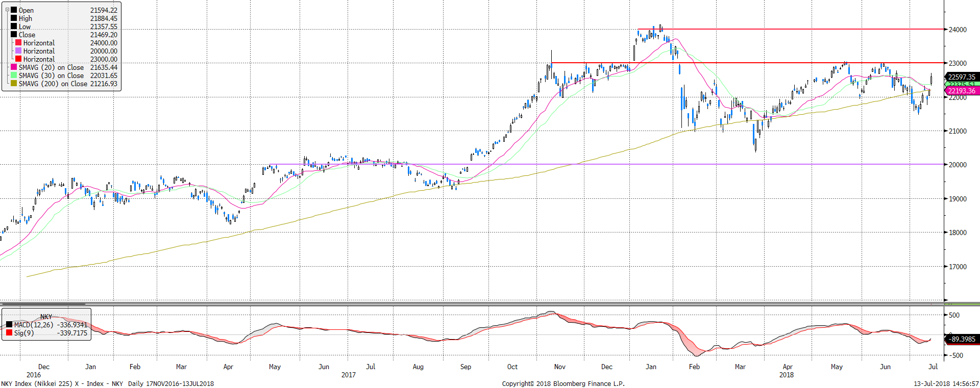Click the 2017 year label
Viewport: 980px width, 388px height.
pos(349,375)
